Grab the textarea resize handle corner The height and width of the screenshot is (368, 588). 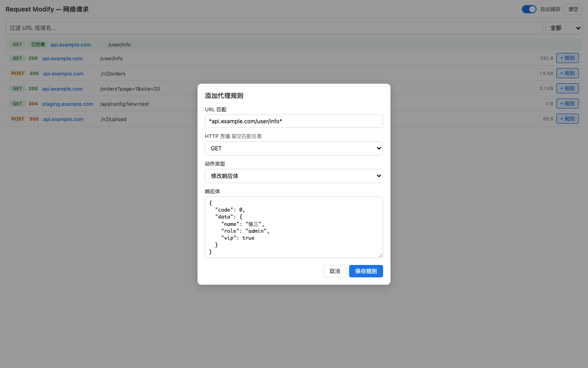pyautogui.click(x=380, y=255)
